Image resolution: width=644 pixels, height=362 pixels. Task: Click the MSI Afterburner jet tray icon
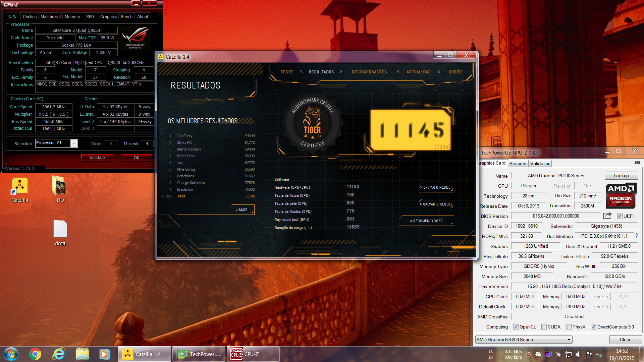click(558, 354)
